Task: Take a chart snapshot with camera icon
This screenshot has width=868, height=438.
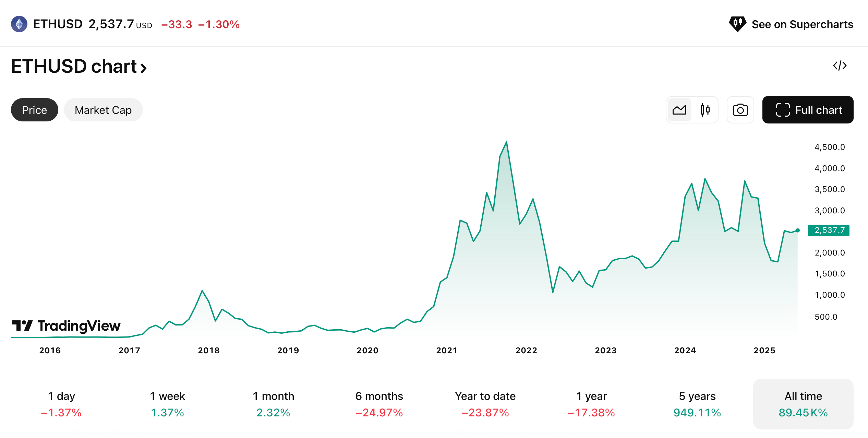Action: [740, 110]
